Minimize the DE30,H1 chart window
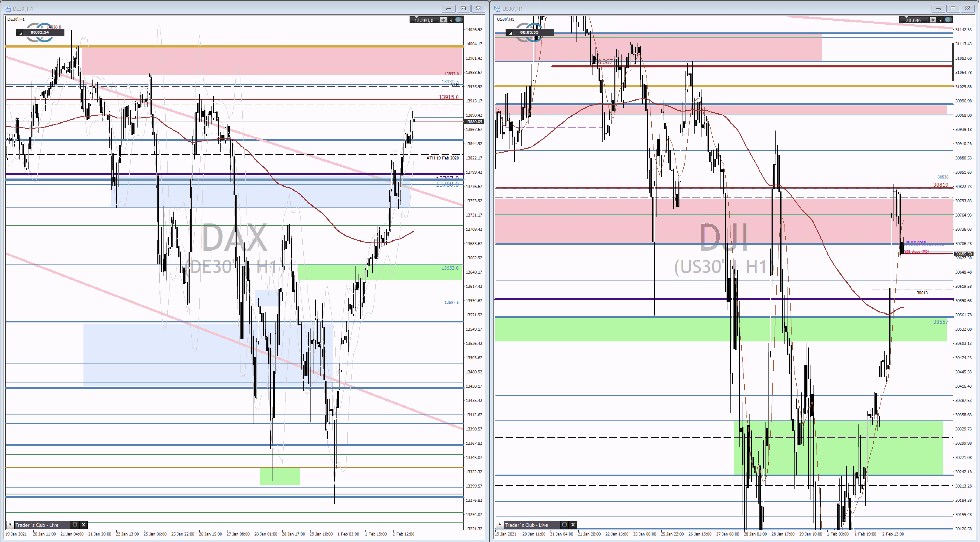980x542 pixels. (x=448, y=8)
